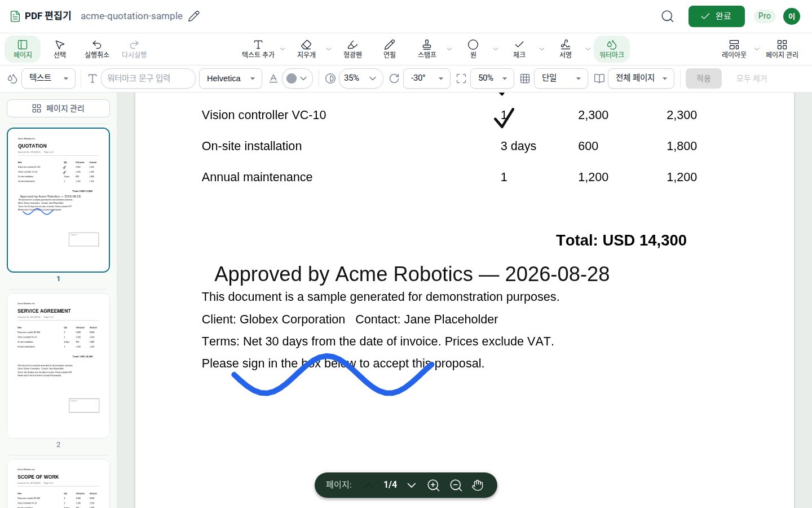The height and width of the screenshot is (508, 812).
Task: Select the 페이지 panel tool
Action: coord(23,49)
